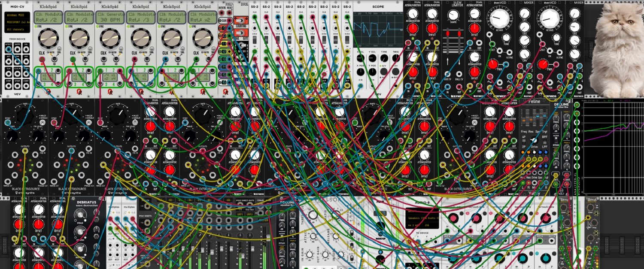The width and height of the screenshot is (644, 269).
Task: Click the Rat.: x2 display on KlokSpid
Action: 202,17
